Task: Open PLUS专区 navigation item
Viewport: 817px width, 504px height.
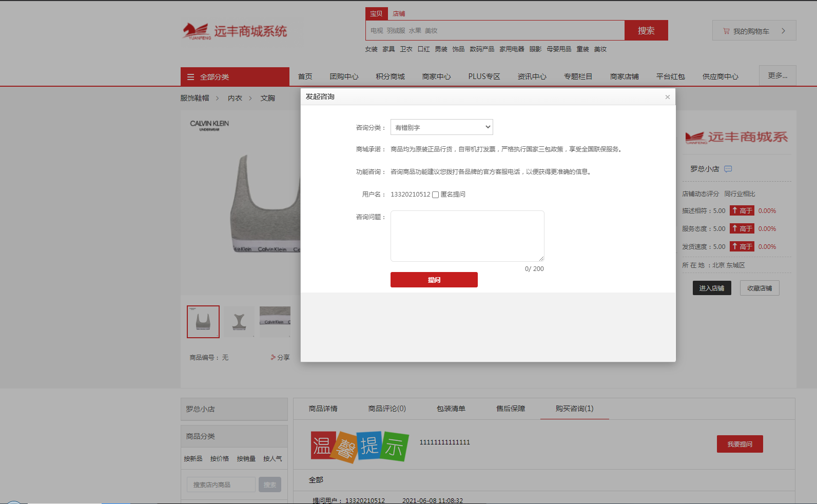Action: [484, 76]
